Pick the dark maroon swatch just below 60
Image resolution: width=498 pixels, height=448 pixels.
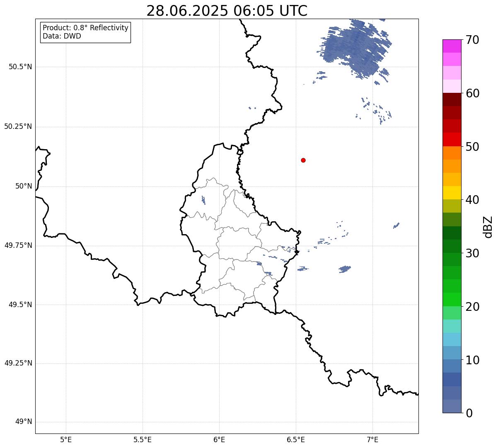pos(452,99)
